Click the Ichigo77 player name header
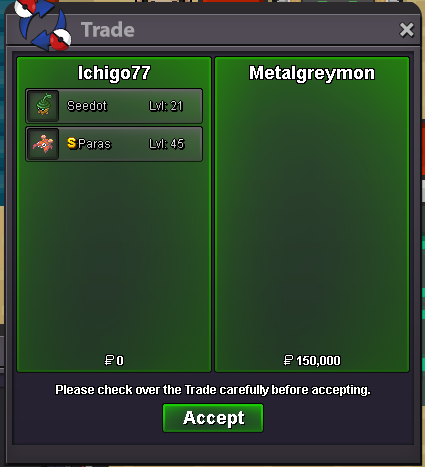The height and width of the screenshot is (467, 425). tap(114, 73)
